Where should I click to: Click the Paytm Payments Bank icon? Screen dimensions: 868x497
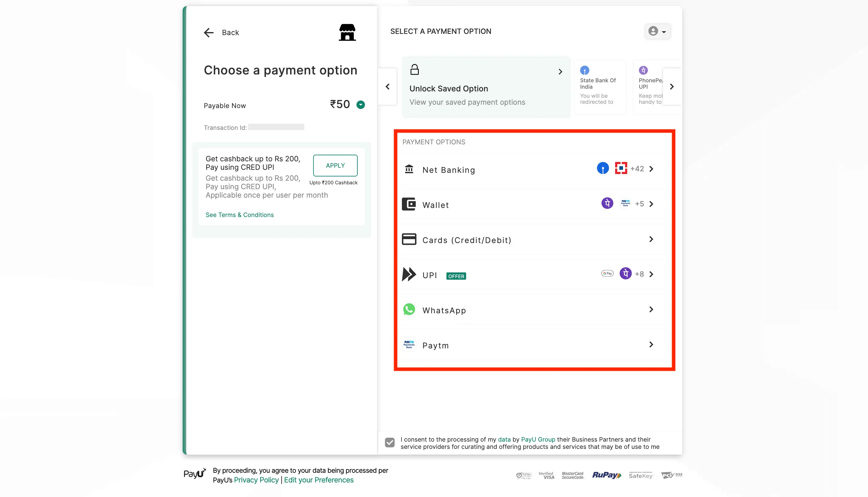[409, 344]
